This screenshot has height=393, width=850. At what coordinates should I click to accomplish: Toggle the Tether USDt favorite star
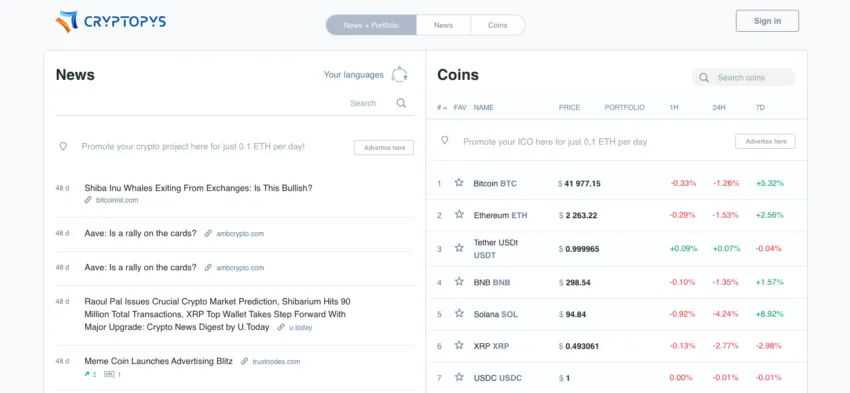coord(459,248)
